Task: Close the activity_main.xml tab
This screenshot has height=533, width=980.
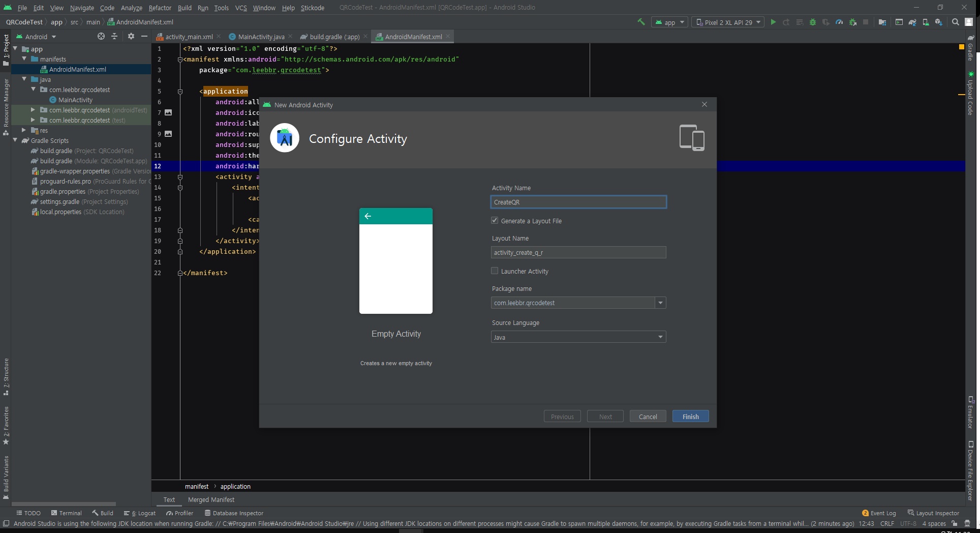Action: pos(219,36)
